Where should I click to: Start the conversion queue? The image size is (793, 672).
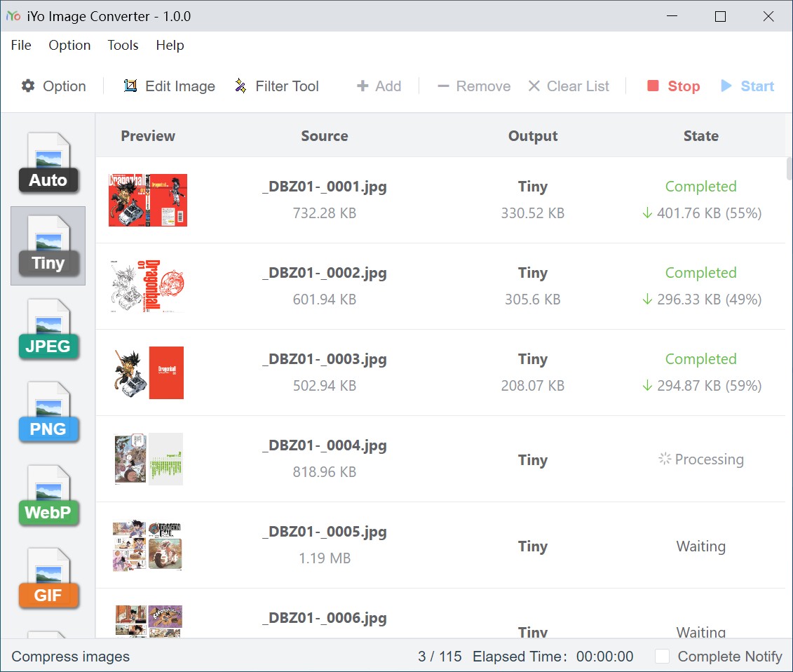pos(747,86)
